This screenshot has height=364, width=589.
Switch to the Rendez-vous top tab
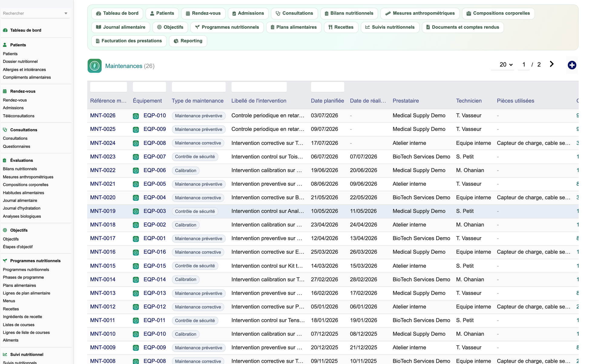pos(203,13)
